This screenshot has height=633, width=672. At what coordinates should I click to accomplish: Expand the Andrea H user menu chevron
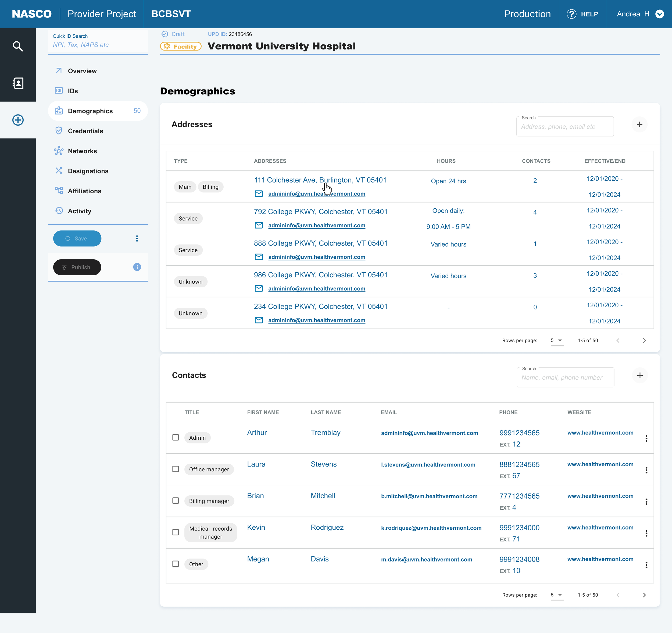[x=659, y=14]
